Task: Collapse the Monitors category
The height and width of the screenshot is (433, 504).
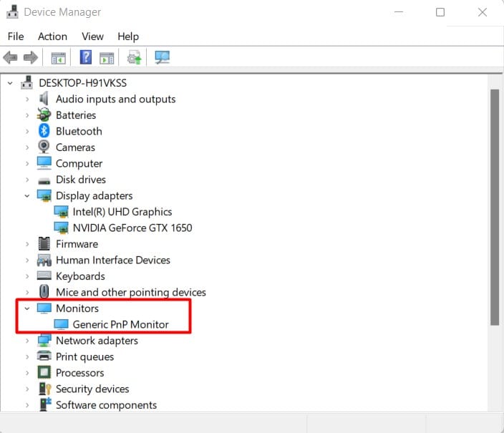Action: tap(27, 308)
